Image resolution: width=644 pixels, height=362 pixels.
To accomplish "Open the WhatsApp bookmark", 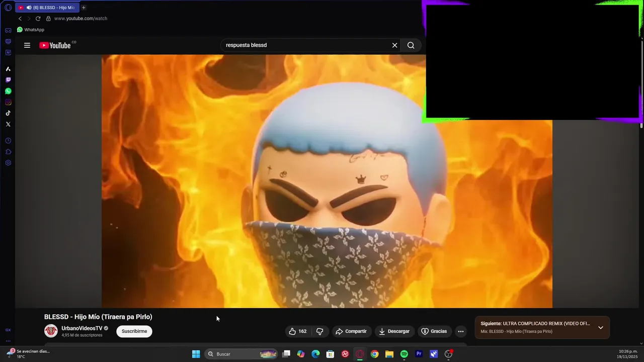I will [31, 30].
